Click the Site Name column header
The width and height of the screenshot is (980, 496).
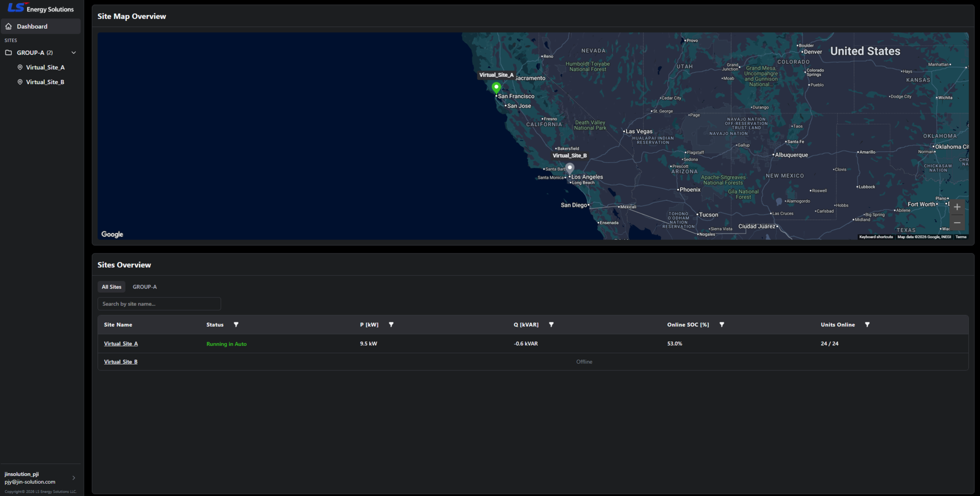118,325
